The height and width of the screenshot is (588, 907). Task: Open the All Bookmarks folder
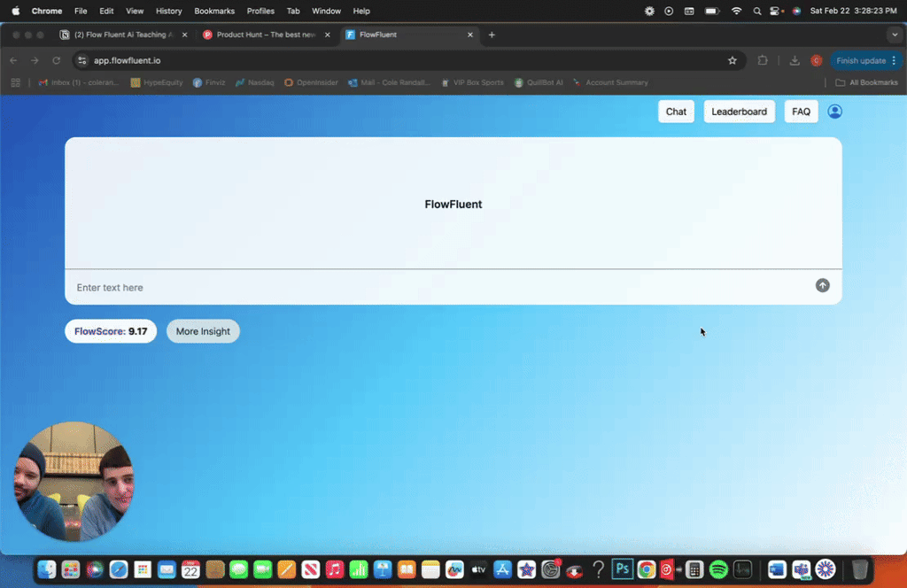866,82
